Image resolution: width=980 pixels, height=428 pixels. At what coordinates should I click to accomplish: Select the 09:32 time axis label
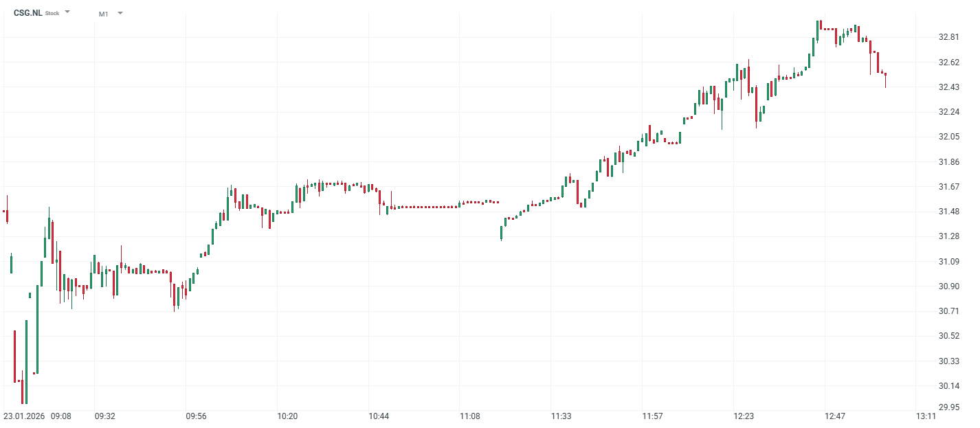tap(105, 416)
